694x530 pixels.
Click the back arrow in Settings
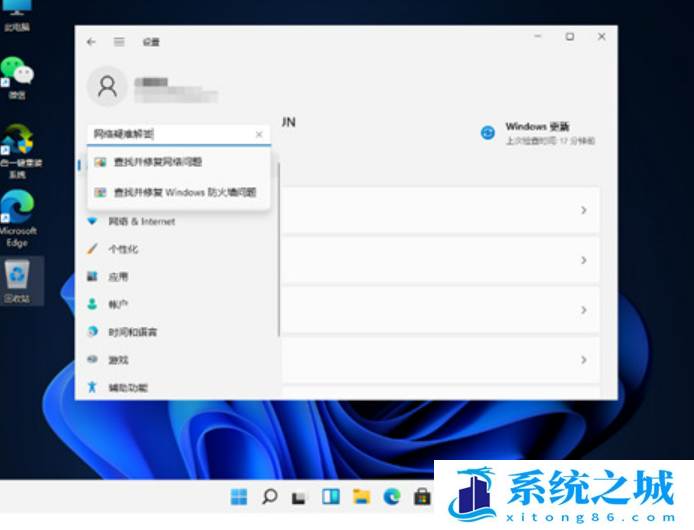[x=92, y=42]
